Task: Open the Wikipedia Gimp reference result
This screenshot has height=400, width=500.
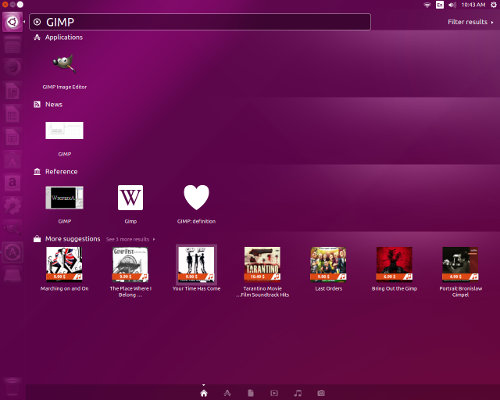Action: pyautogui.click(x=130, y=198)
